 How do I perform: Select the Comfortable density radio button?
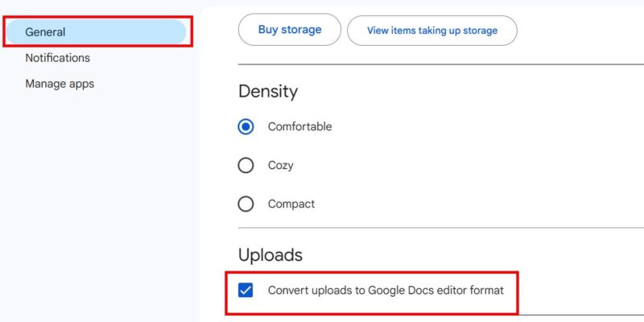[x=246, y=126]
